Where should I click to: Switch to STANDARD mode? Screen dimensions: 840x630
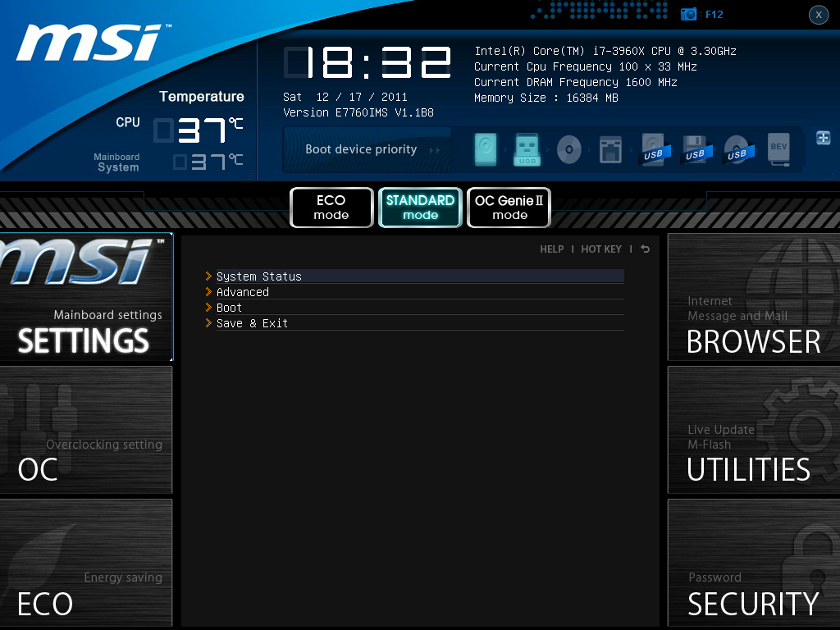[421, 208]
